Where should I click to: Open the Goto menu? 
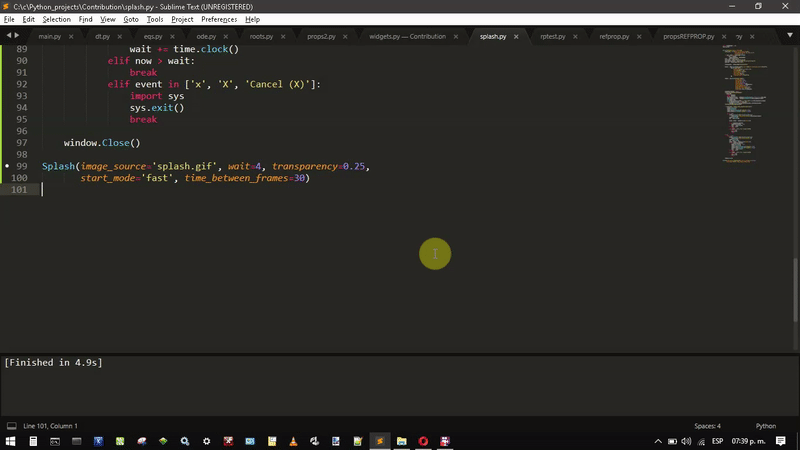pos(131,19)
